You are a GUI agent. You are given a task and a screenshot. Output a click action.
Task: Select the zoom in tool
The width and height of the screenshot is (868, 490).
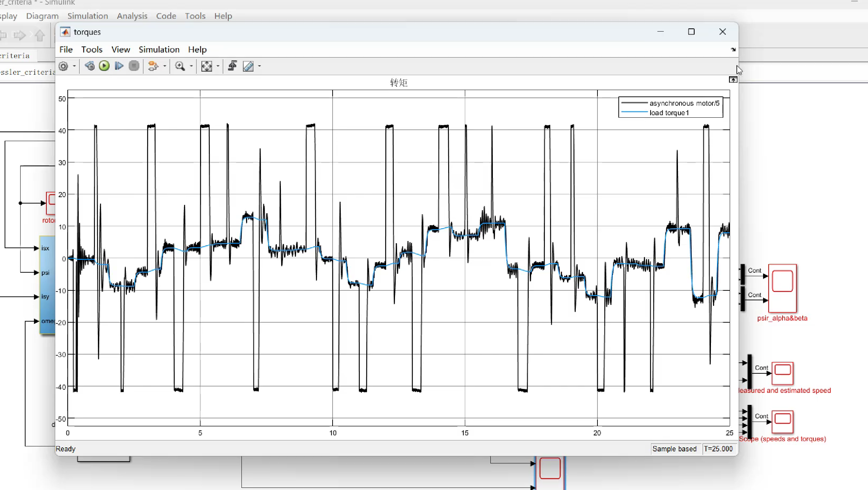180,66
